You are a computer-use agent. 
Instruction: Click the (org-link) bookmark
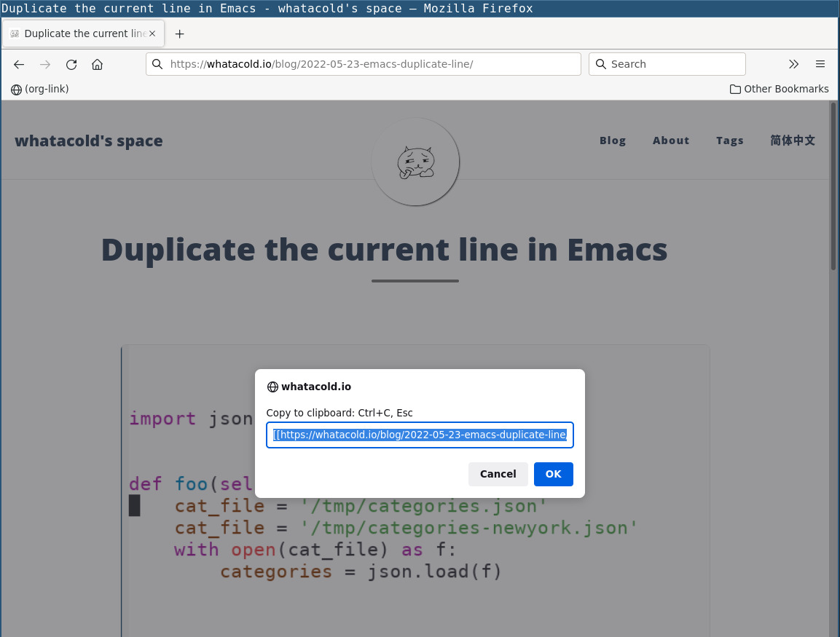click(x=46, y=89)
